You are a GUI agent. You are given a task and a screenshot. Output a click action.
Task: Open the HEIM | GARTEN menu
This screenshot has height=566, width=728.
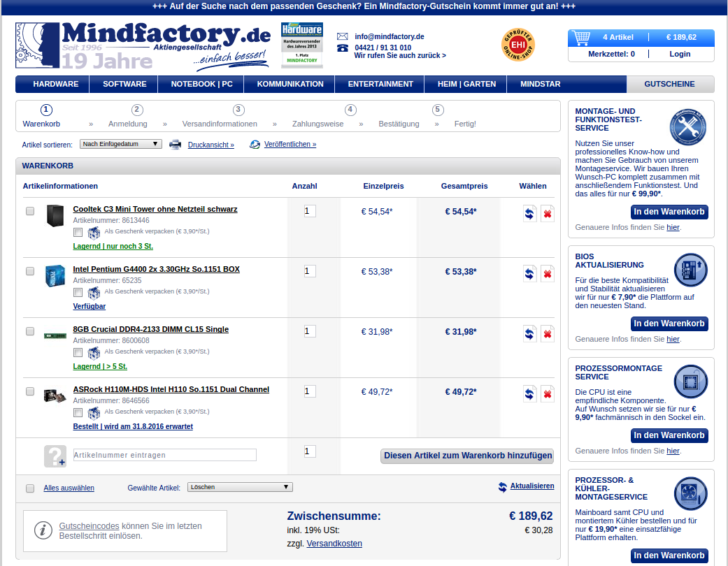click(466, 84)
